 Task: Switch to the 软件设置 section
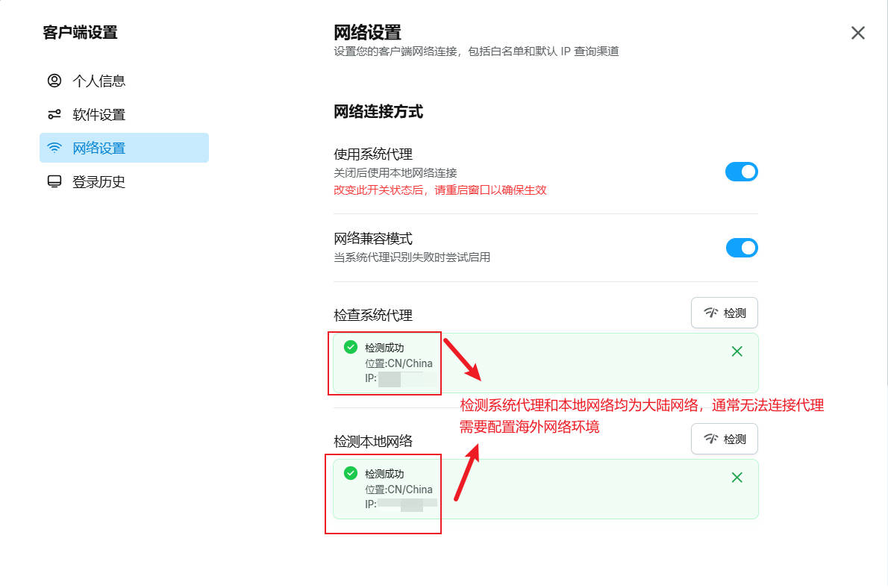pyautogui.click(x=99, y=114)
